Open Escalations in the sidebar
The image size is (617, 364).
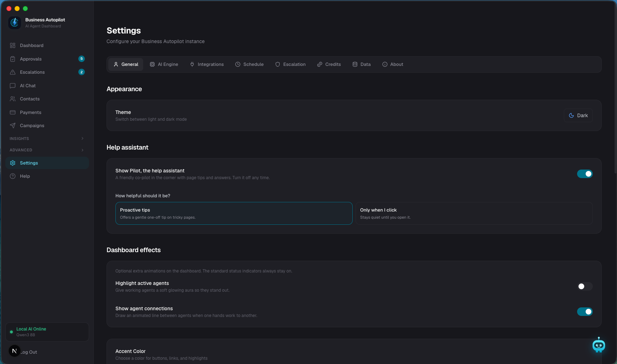tap(47, 72)
